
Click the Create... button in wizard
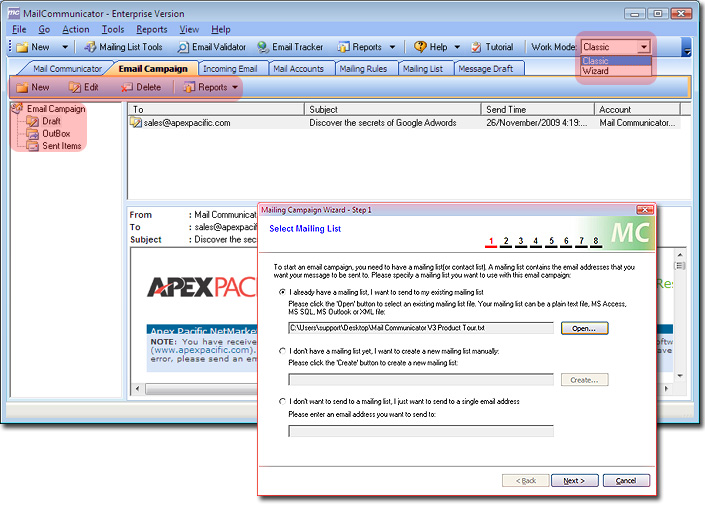[584, 380]
